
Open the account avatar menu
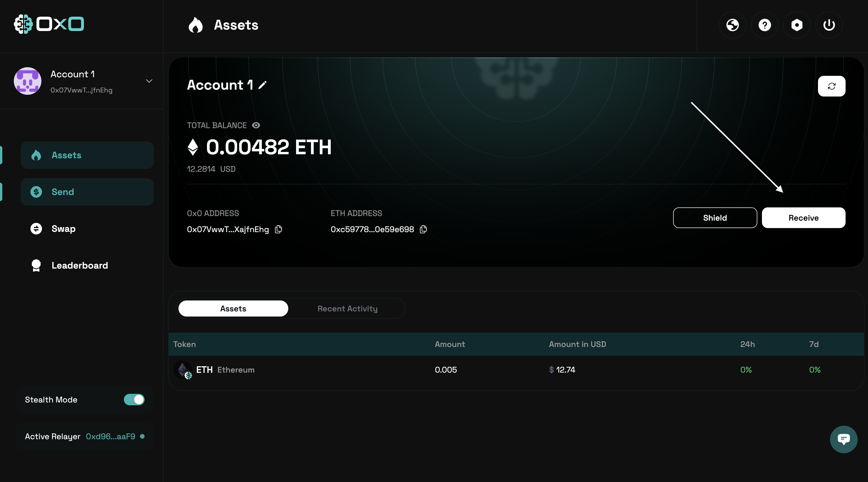pyautogui.click(x=27, y=81)
